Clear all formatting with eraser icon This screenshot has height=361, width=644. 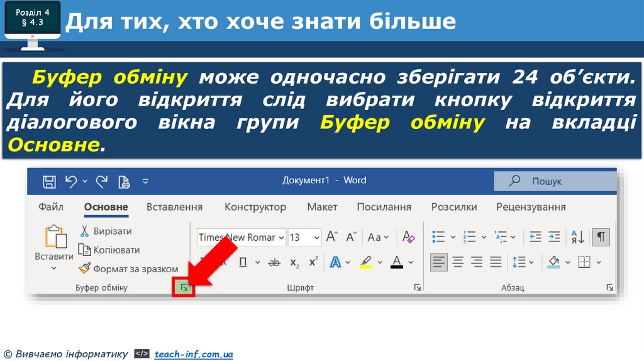click(x=408, y=236)
